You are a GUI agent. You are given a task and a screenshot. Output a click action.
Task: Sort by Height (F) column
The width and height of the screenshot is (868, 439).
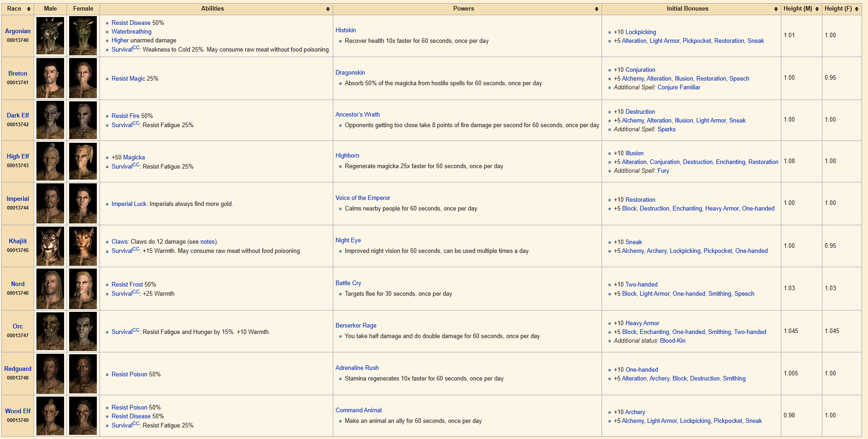(856, 9)
